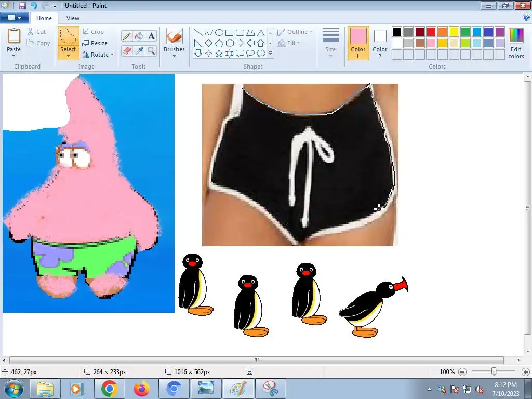The image size is (532, 399).
Task: Choose the Line shape
Action: tap(198, 33)
